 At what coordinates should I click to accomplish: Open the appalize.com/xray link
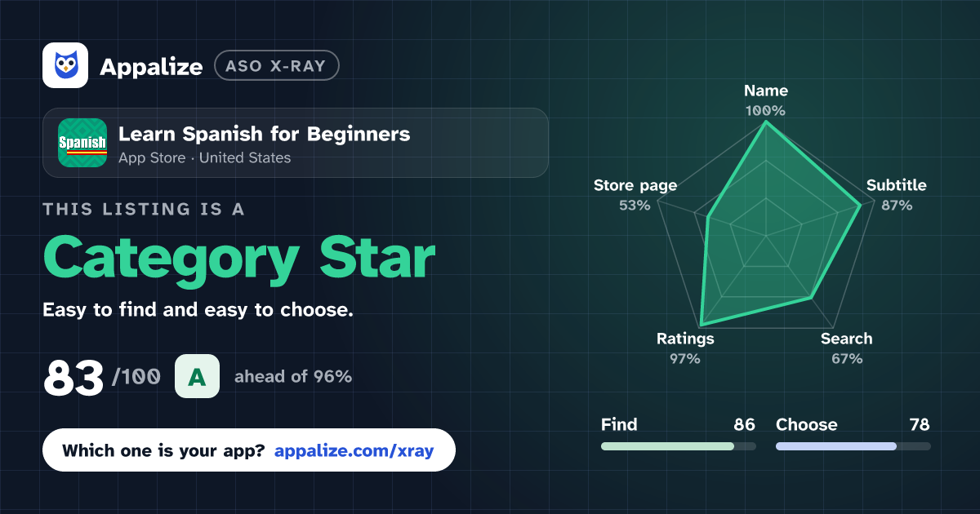click(354, 450)
